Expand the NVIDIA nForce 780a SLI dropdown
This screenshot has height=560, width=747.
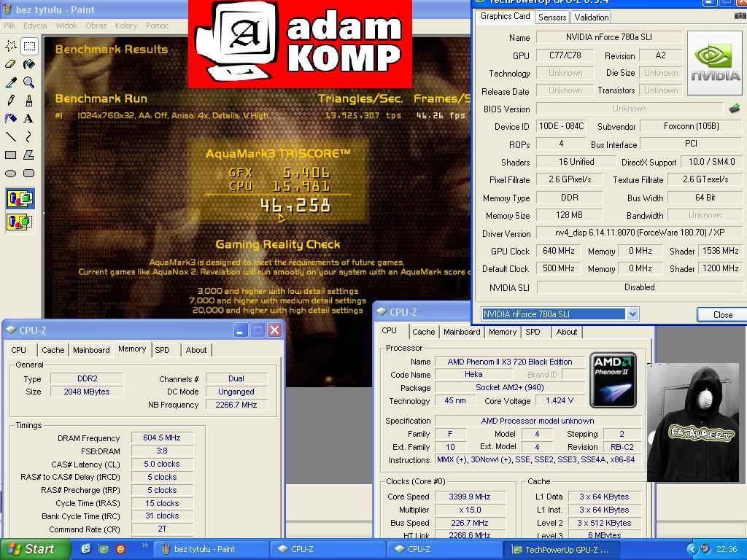[632, 314]
